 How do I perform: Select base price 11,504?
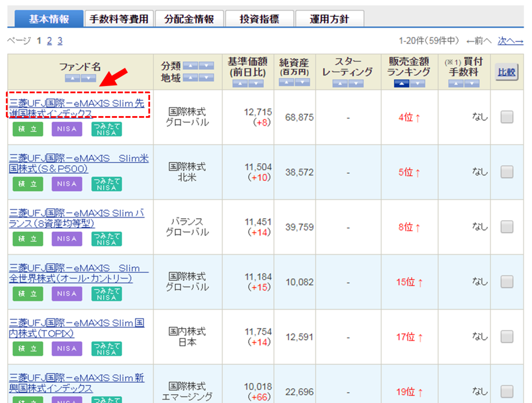tap(258, 167)
